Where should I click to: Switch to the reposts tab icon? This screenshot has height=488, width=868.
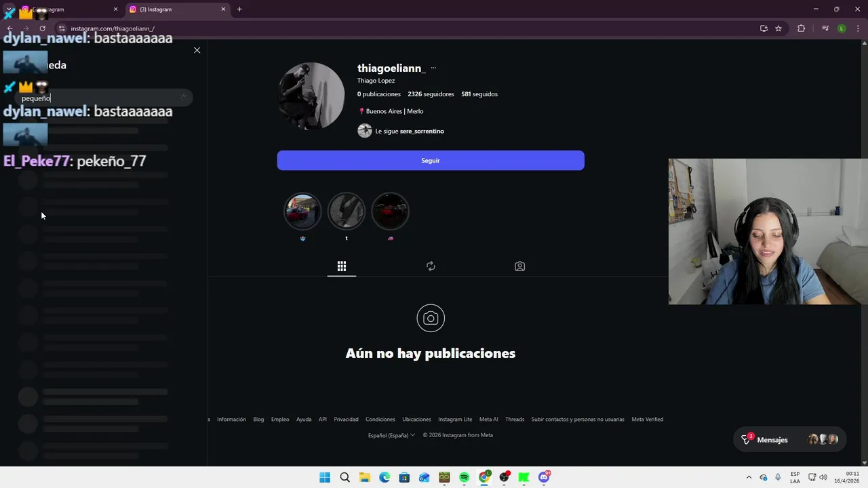coord(431,266)
